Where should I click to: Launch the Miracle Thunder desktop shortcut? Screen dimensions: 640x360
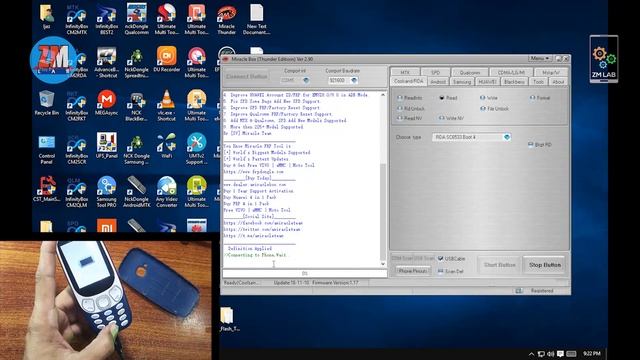tap(226, 20)
